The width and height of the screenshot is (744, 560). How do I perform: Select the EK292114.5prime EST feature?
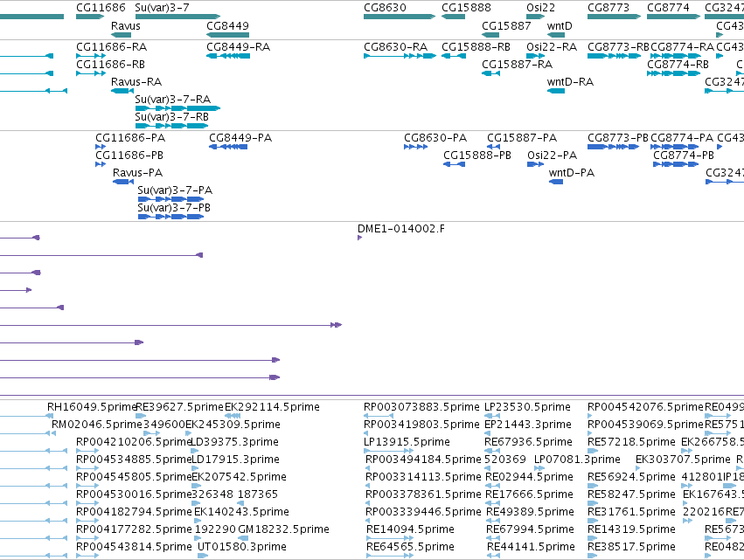pos(233,416)
